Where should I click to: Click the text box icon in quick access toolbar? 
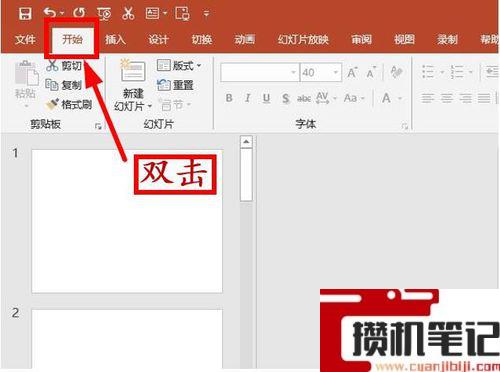[153, 13]
